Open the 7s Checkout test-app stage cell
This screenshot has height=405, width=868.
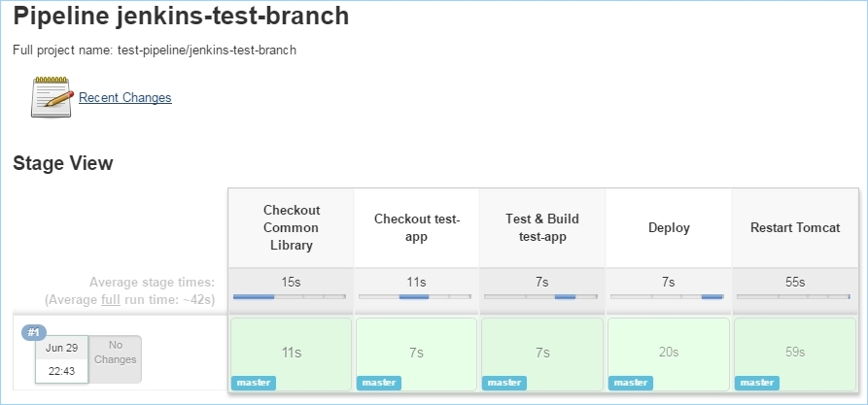coord(416,354)
